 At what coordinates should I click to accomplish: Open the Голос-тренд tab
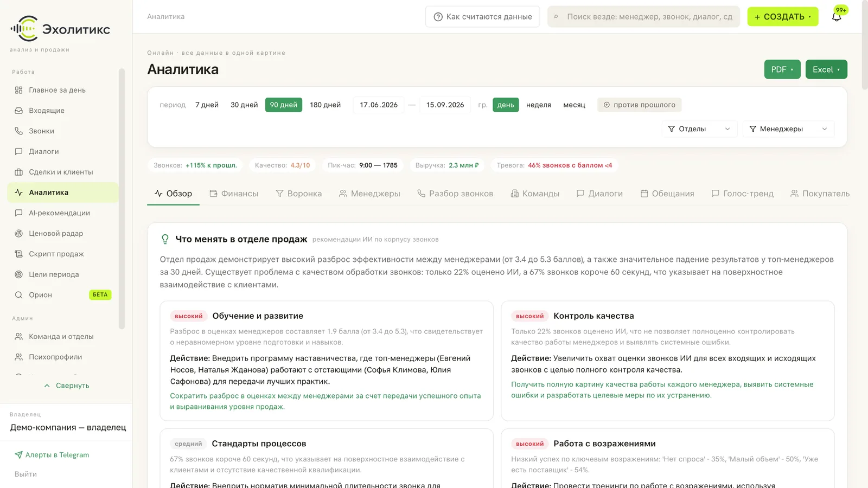click(742, 194)
